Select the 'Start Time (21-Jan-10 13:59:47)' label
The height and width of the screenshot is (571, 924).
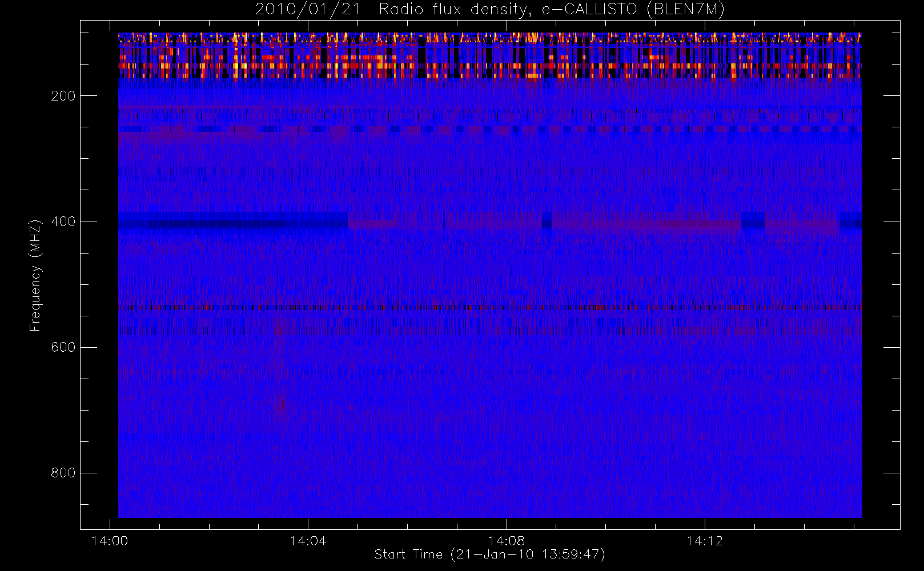coord(490,554)
